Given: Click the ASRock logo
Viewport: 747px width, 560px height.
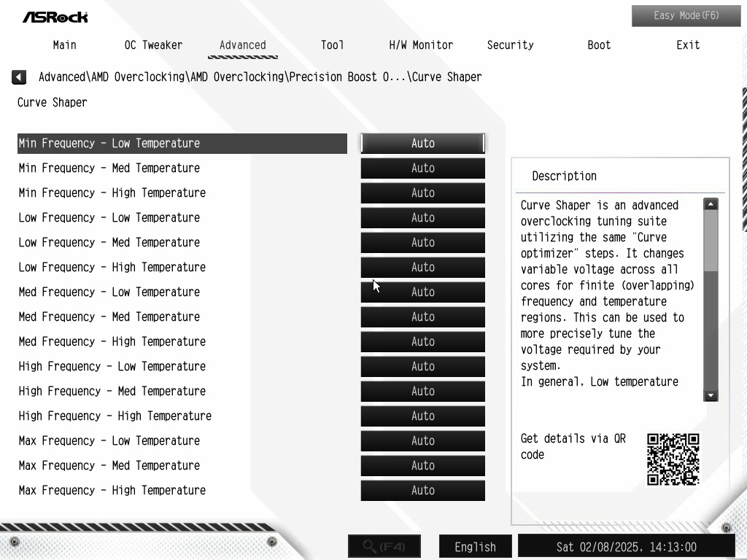Looking at the screenshot, I should pyautogui.click(x=55, y=17).
